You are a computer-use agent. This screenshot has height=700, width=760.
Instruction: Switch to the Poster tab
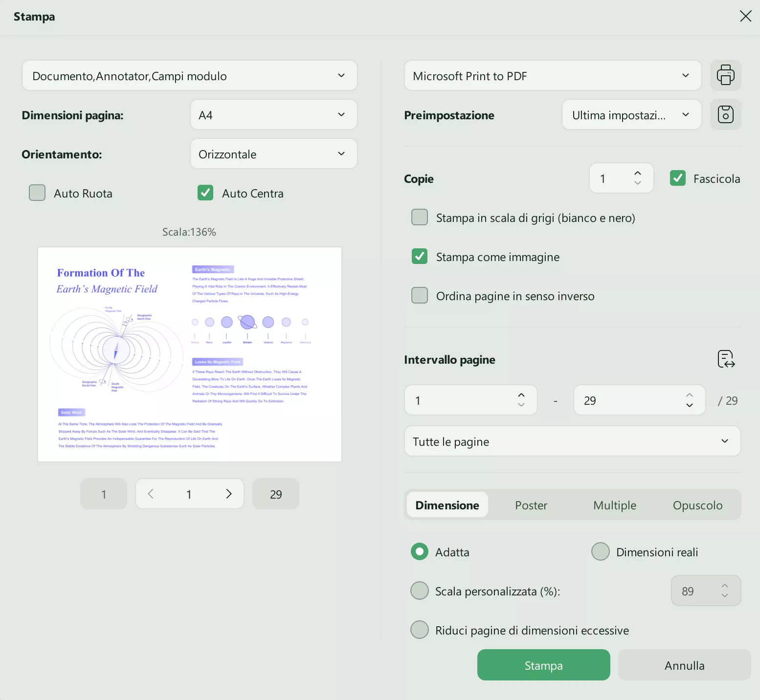(531, 505)
